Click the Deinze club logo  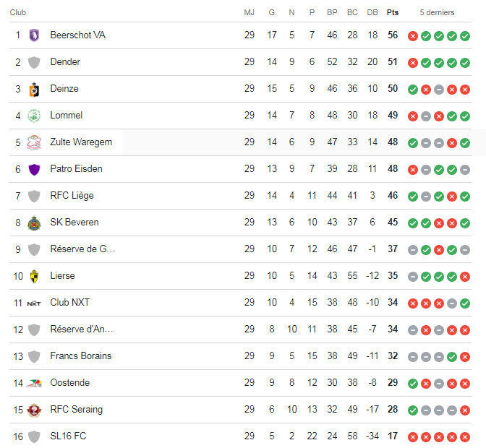(x=33, y=89)
